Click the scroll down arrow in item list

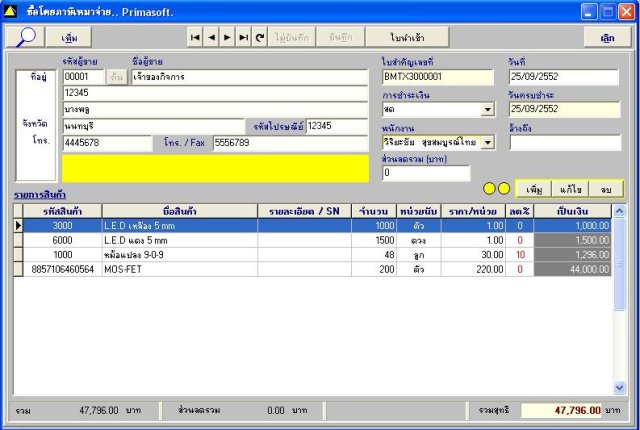point(621,389)
